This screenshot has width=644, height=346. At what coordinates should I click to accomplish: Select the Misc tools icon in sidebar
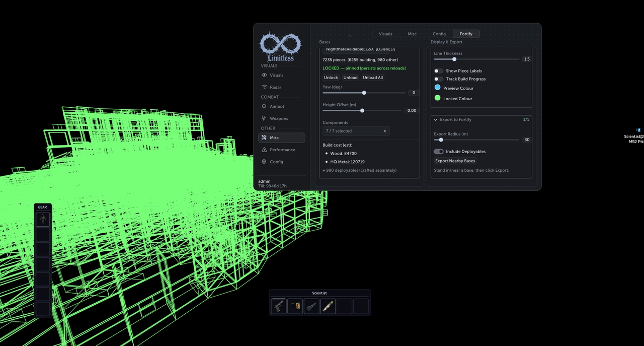tap(265, 137)
